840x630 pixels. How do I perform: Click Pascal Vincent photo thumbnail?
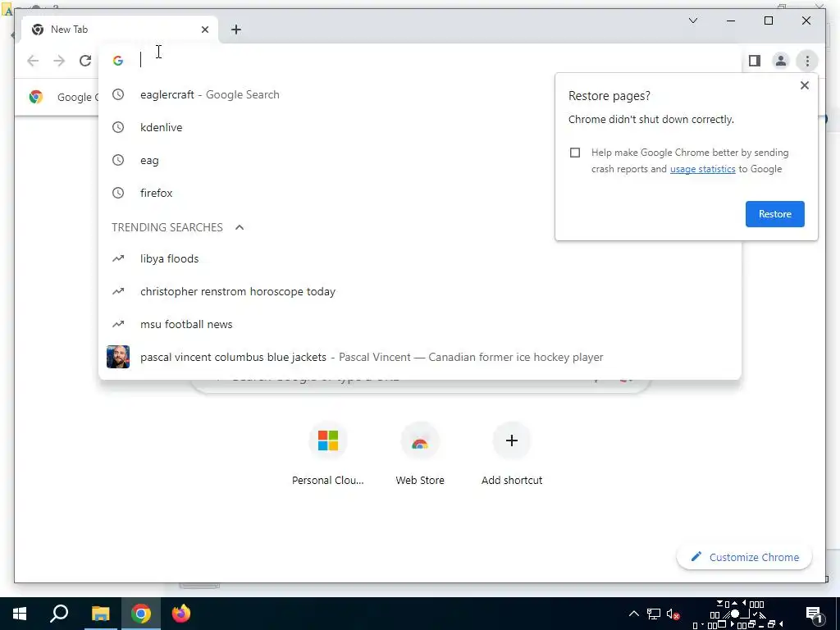point(118,357)
